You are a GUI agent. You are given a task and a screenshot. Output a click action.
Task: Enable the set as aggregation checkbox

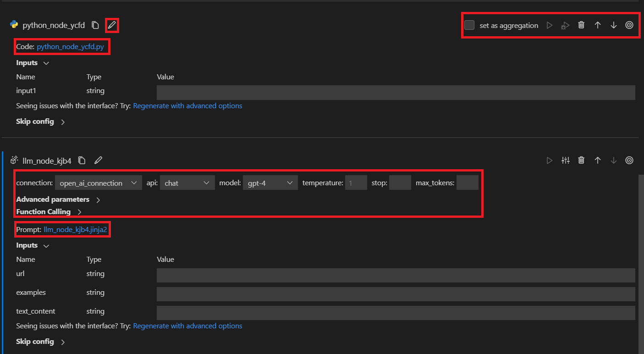click(x=469, y=25)
